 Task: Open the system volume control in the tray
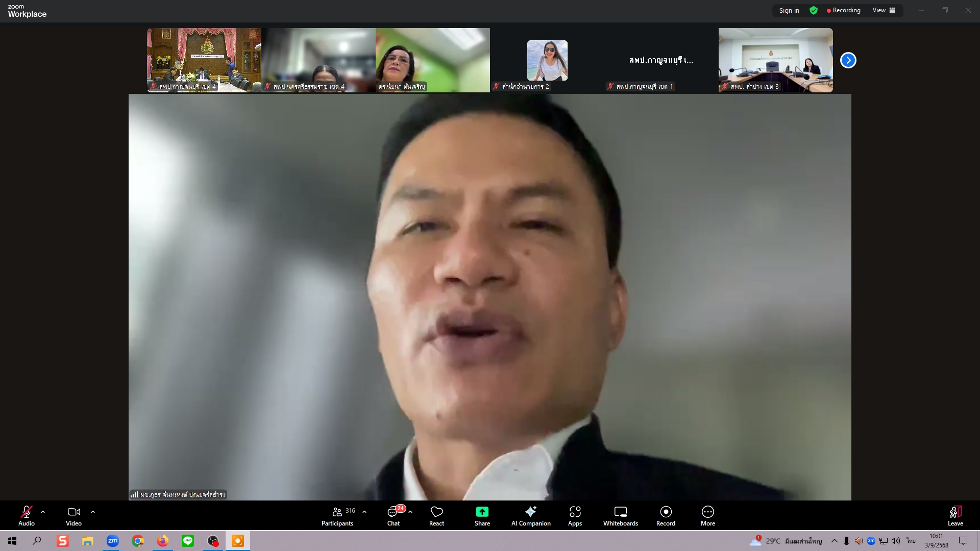(895, 541)
